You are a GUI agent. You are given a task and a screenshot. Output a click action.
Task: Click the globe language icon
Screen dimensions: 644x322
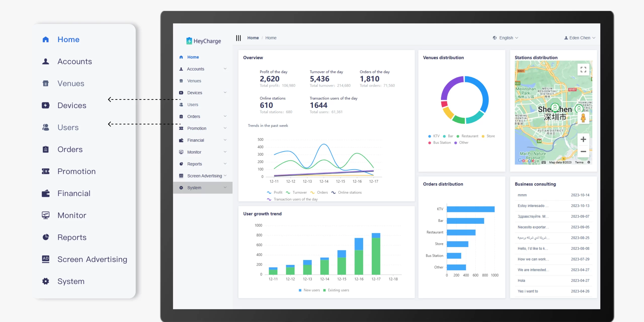tap(495, 38)
